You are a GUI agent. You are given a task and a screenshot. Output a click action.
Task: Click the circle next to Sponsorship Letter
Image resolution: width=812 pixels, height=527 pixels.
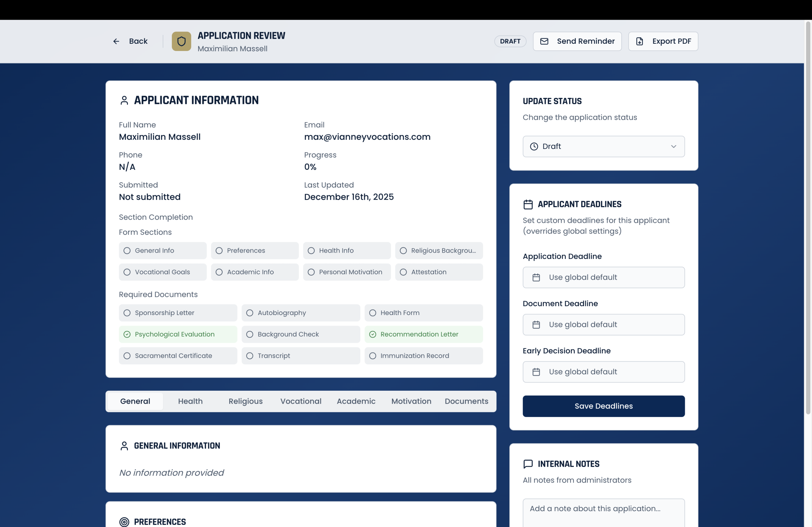(x=127, y=313)
